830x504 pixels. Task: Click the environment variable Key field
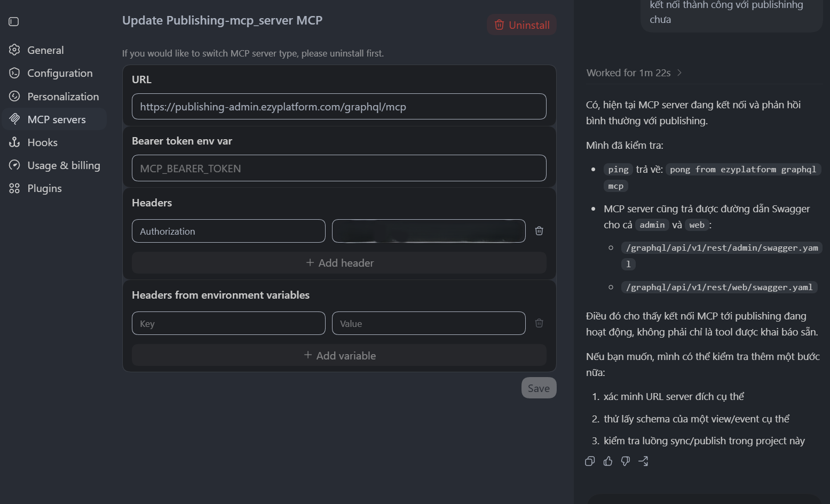coord(228,324)
